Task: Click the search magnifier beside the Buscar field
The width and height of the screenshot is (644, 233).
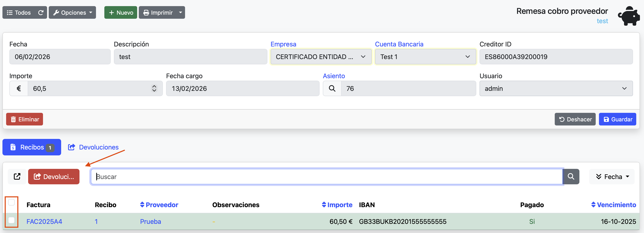Action: (x=571, y=177)
